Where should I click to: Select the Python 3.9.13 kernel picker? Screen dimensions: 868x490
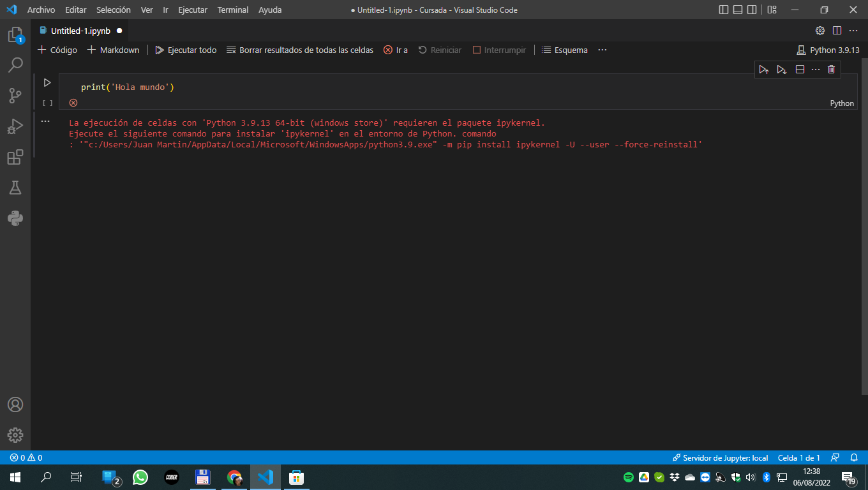pos(828,50)
